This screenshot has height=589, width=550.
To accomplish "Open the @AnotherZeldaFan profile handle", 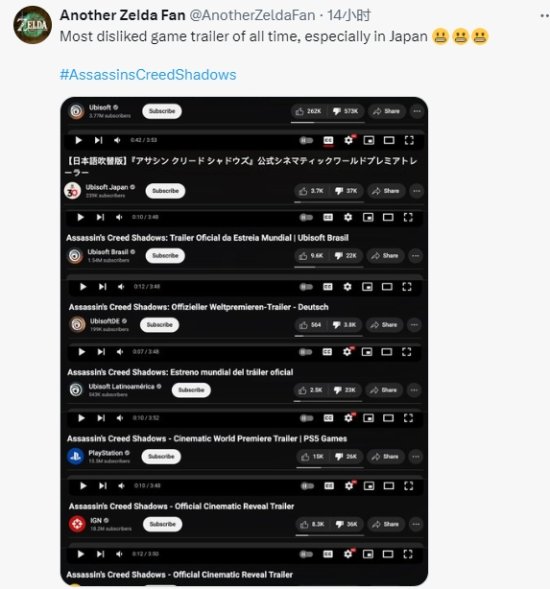I will pyautogui.click(x=252, y=15).
